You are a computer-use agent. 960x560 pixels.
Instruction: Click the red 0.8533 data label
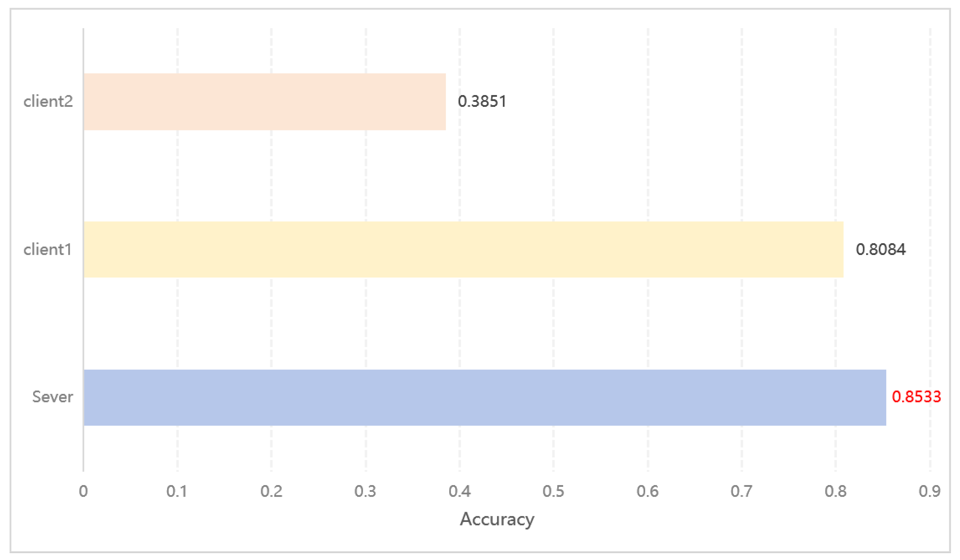click(x=916, y=397)
